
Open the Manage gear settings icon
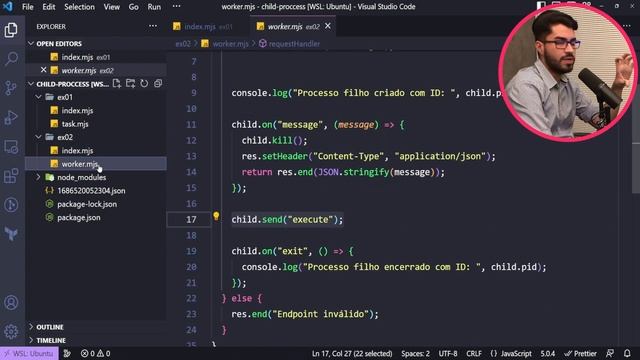click(x=11, y=331)
